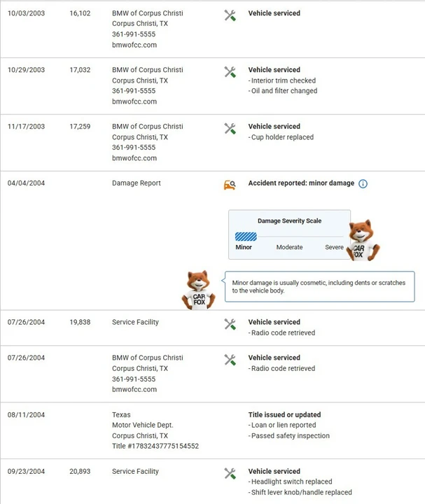This screenshot has height=504, width=425.
Task: Click the wrench icon for 11/17/2003 service
Action: [x=230, y=129]
